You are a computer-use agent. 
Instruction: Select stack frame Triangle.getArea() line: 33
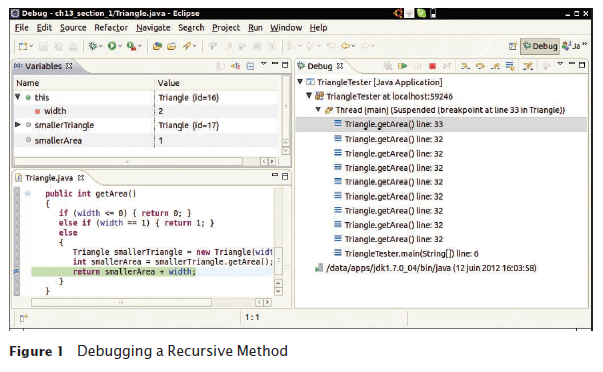[441, 124]
